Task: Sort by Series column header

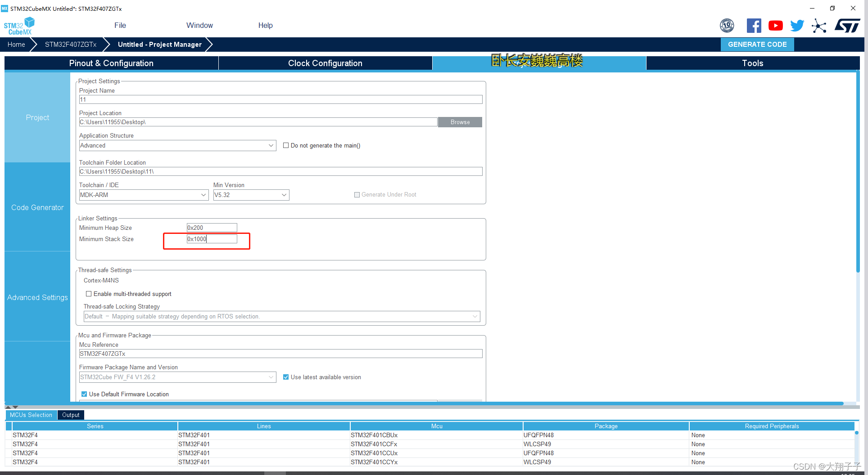Action: (95, 426)
